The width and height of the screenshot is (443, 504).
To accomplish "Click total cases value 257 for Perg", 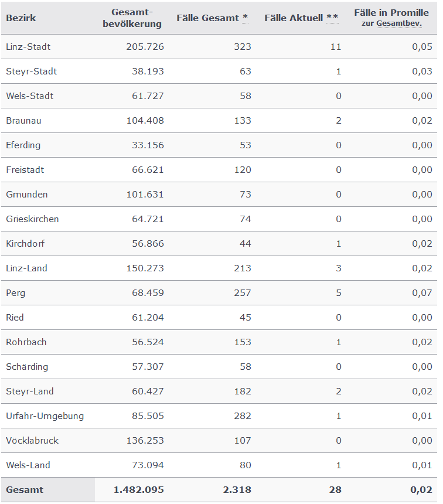I will [243, 293].
